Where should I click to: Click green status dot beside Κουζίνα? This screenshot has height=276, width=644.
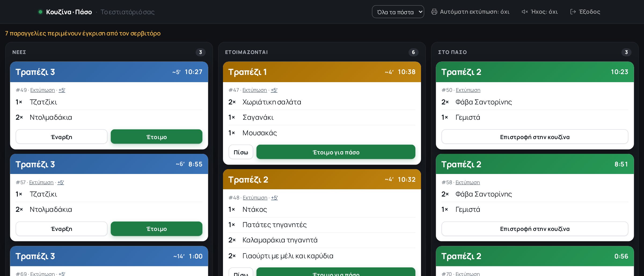coord(41,12)
